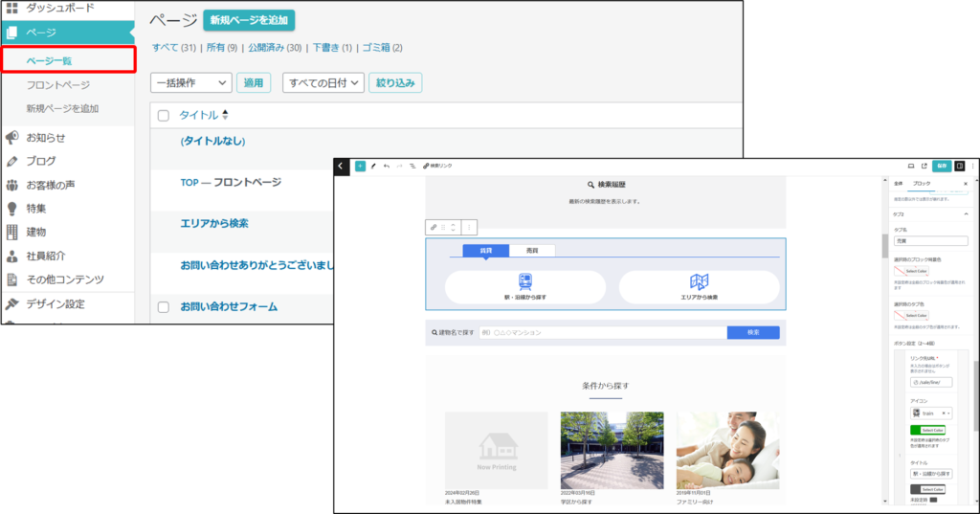Open the document overview list icon

pos(412,166)
